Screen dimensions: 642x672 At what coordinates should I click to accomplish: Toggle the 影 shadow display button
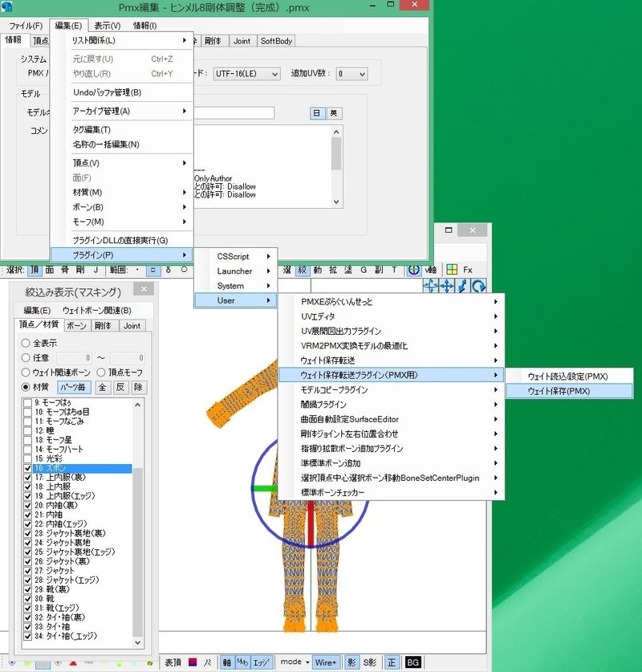[351, 662]
